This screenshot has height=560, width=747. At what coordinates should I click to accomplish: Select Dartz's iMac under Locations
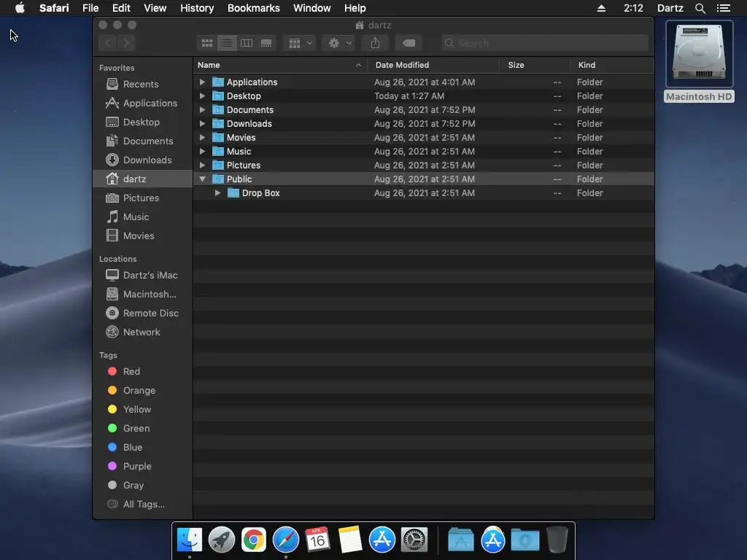(x=142, y=275)
